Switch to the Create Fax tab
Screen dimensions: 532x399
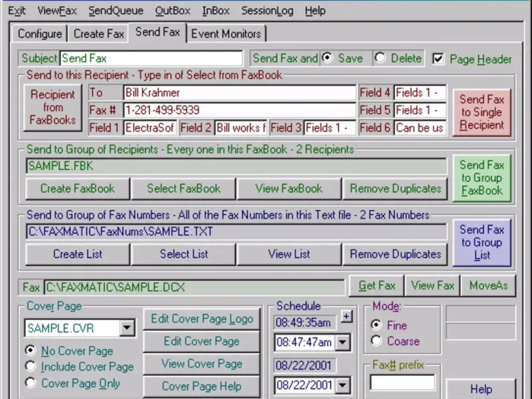pos(98,34)
